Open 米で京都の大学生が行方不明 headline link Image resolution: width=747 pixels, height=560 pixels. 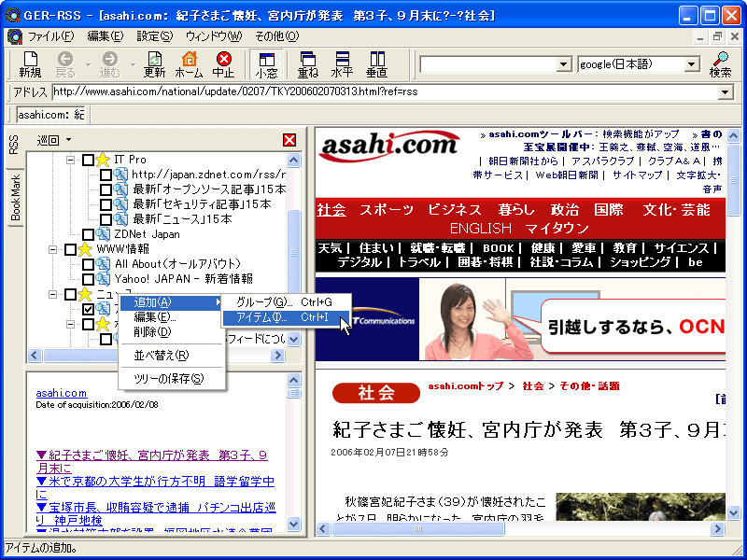point(155,487)
